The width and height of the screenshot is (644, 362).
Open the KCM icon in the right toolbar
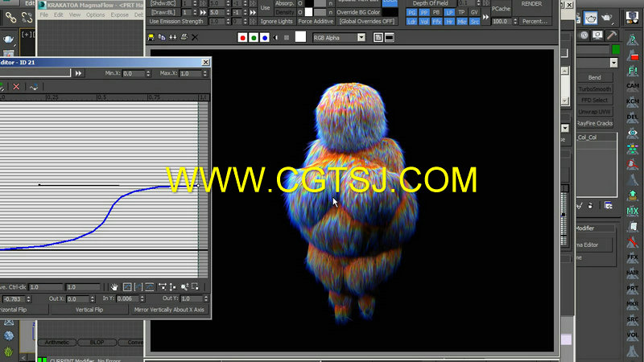pyautogui.click(x=633, y=101)
